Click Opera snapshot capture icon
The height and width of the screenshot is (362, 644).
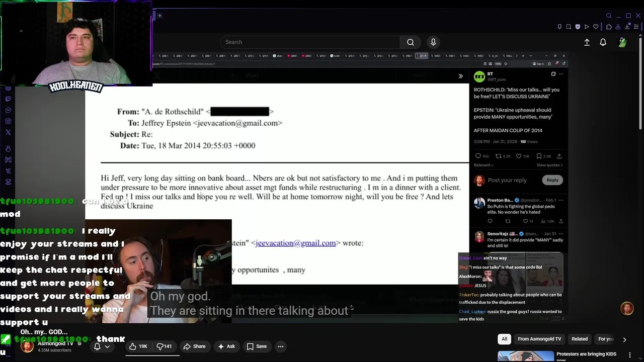(x=569, y=27)
